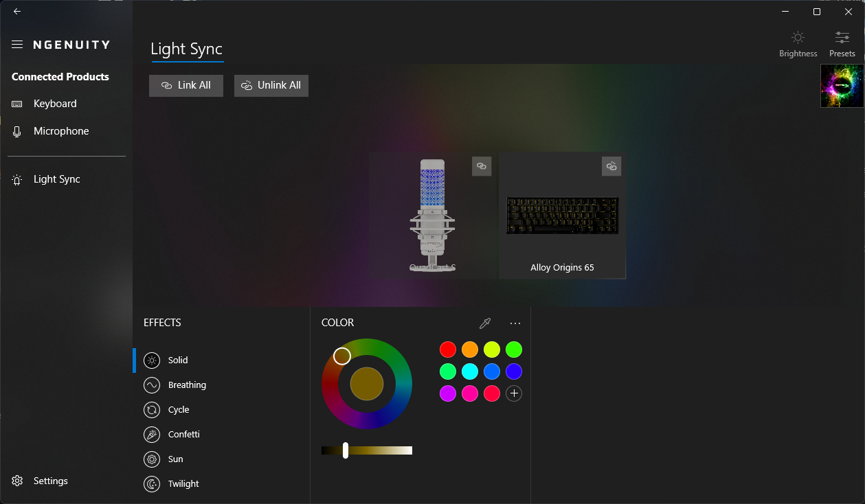This screenshot has width=865, height=504.
Task: Pick the hot pink color swatch
Action: 470,393
